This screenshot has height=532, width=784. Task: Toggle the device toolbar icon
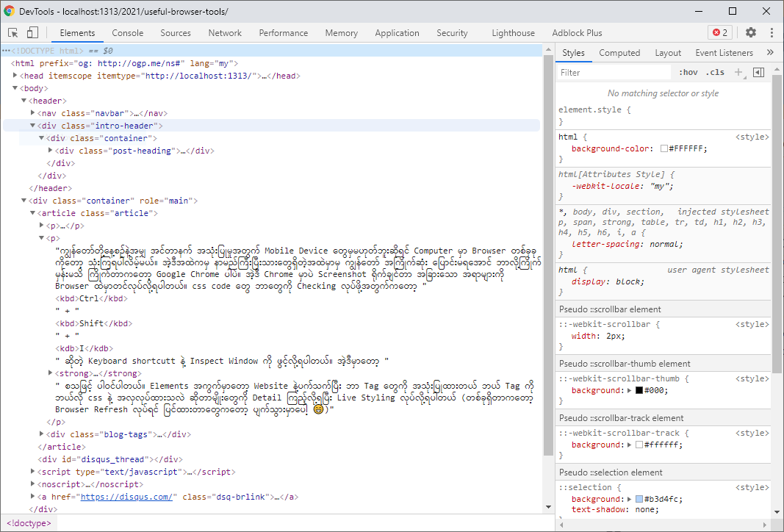tap(32, 32)
